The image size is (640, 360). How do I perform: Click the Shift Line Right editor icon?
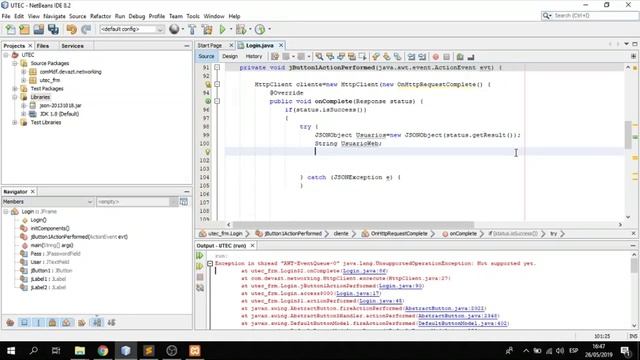(x=422, y=57)
